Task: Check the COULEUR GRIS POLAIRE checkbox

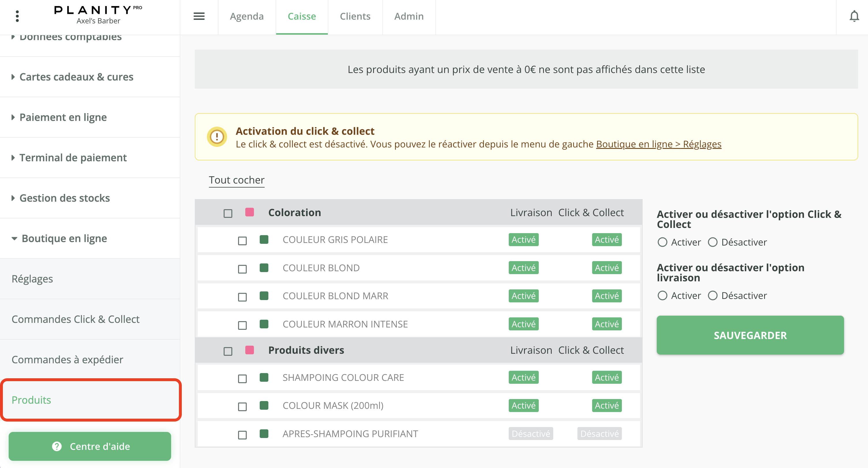Action: pos(242,241)
